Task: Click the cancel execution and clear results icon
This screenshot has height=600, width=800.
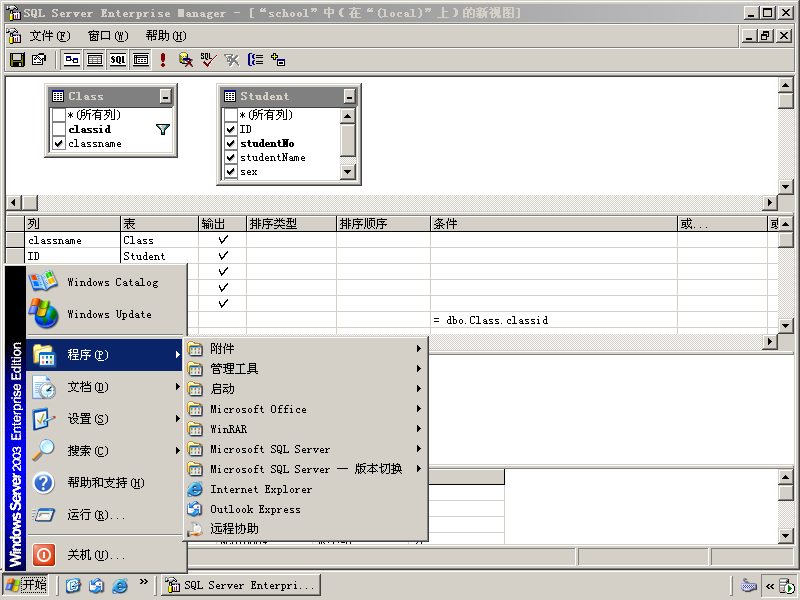Action: (x=186, y=60)
